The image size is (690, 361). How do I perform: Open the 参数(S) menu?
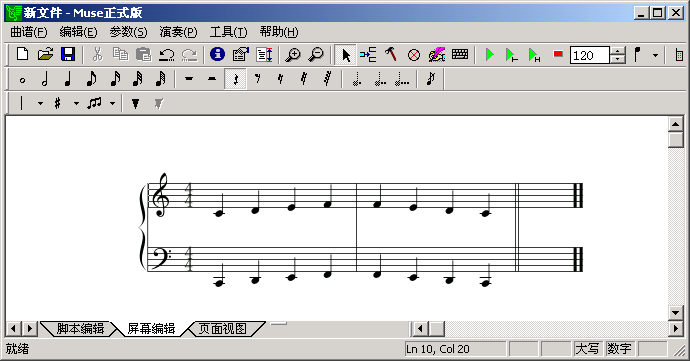(x=128, y=32)
